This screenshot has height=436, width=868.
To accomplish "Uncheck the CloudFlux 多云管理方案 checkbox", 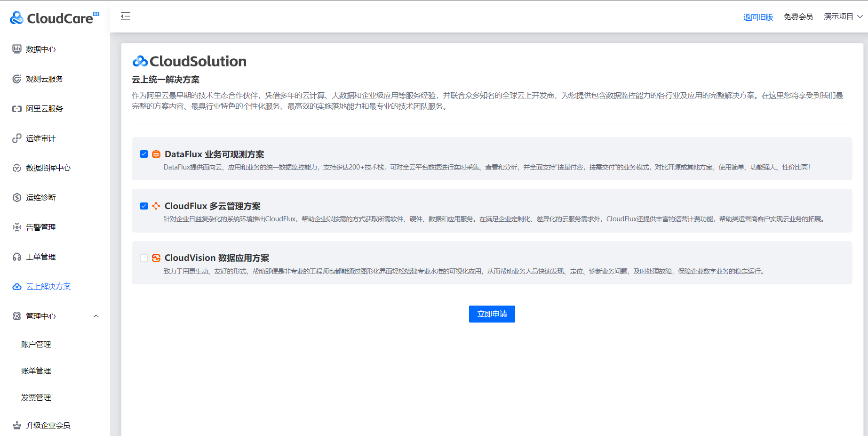I will [144, 206].
